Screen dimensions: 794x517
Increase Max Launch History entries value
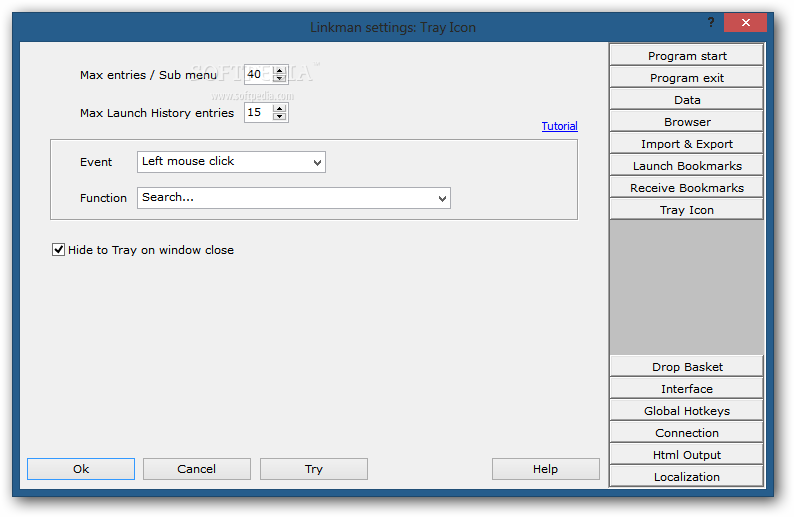click(x=280, y=108)
